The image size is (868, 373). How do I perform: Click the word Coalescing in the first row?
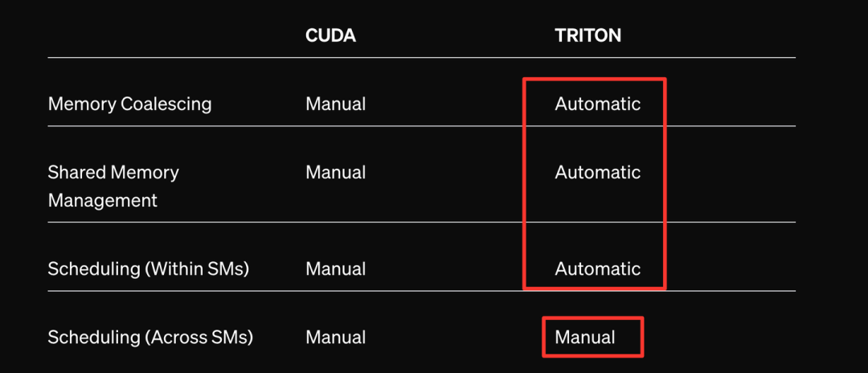[166, 105]
